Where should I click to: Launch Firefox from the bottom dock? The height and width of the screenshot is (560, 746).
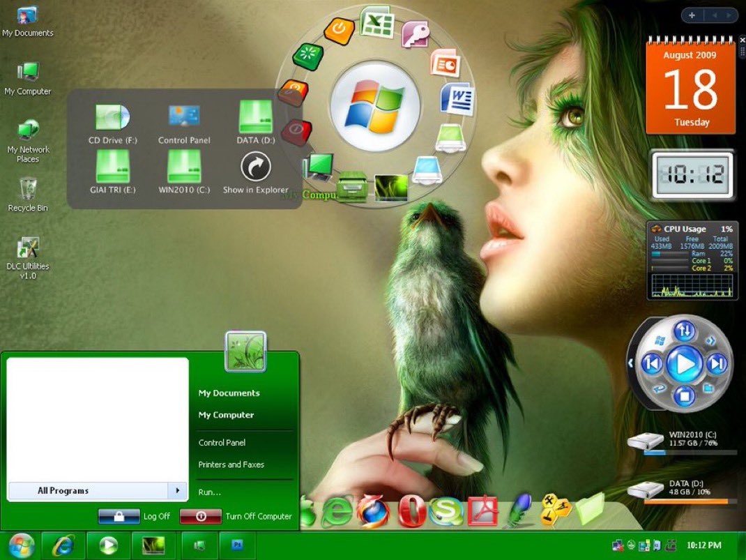(374, 511)
